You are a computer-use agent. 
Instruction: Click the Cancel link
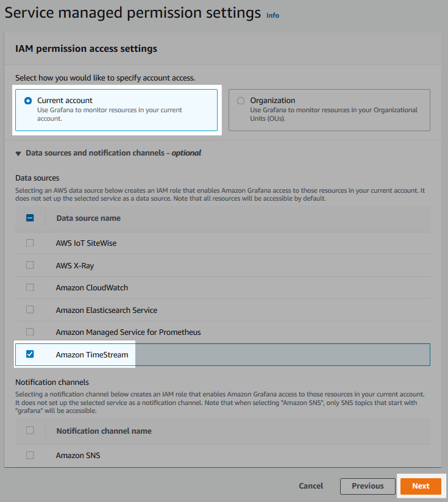pyautogui.click(x=311, y=486)
